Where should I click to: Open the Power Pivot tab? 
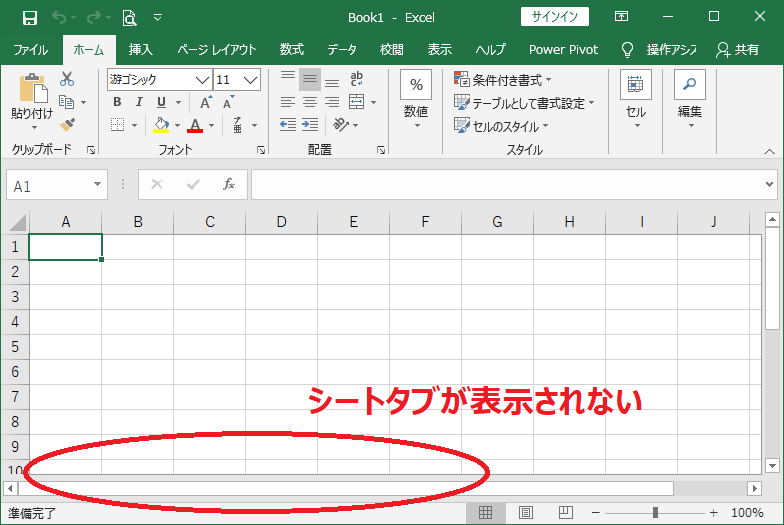click(563, 50)
